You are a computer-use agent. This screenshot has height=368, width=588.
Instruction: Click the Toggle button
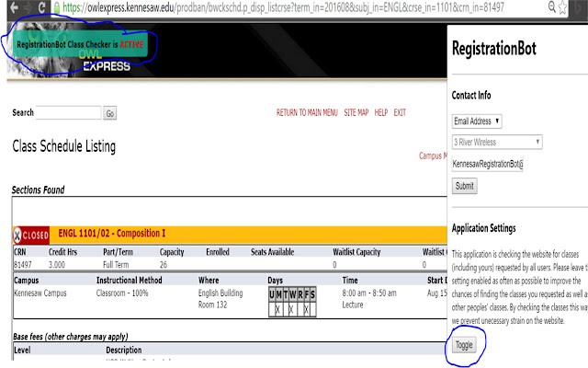click(x=464, y=345)
